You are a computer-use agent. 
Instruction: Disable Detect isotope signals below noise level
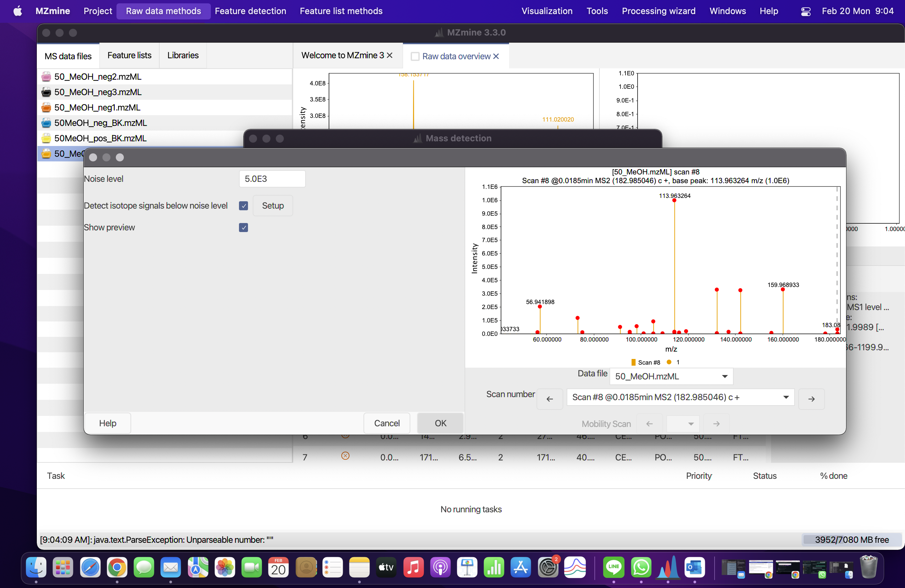(x=243, y=206)
